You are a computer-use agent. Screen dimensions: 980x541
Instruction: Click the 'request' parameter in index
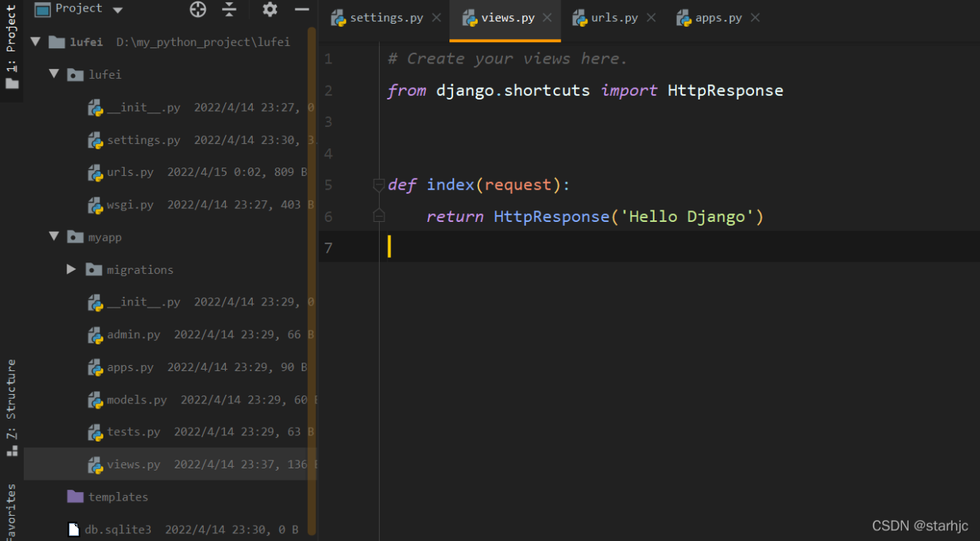(x=518, y=184)
